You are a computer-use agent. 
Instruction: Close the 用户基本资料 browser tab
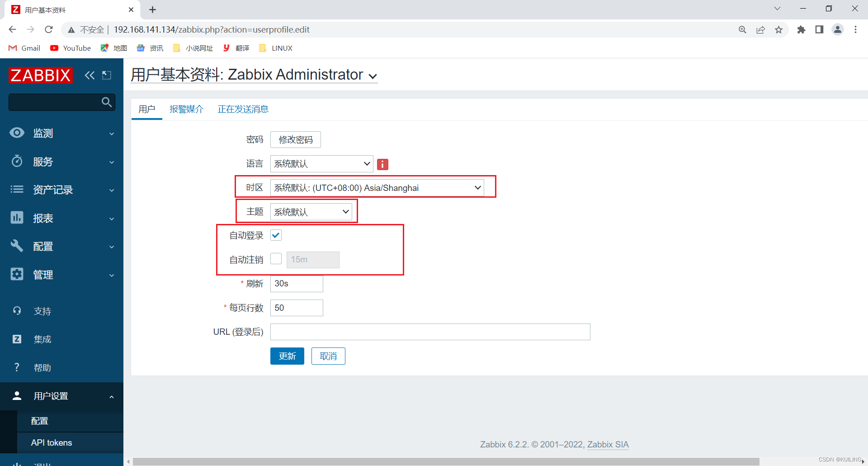[131, 10]
